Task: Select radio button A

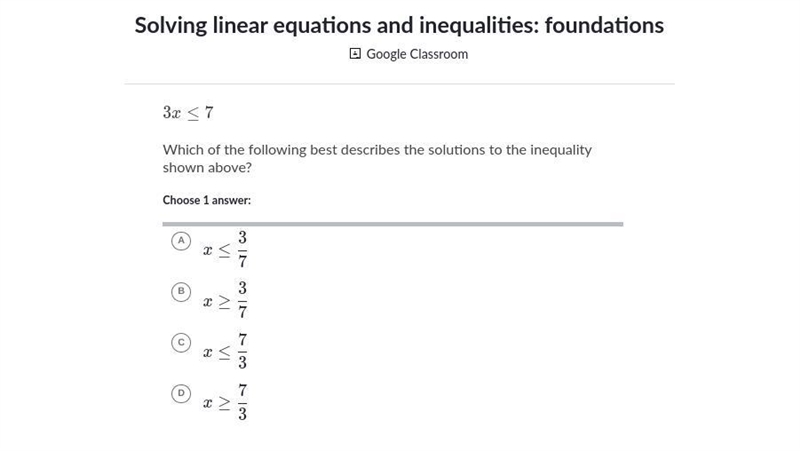Action: click(181, 241)
